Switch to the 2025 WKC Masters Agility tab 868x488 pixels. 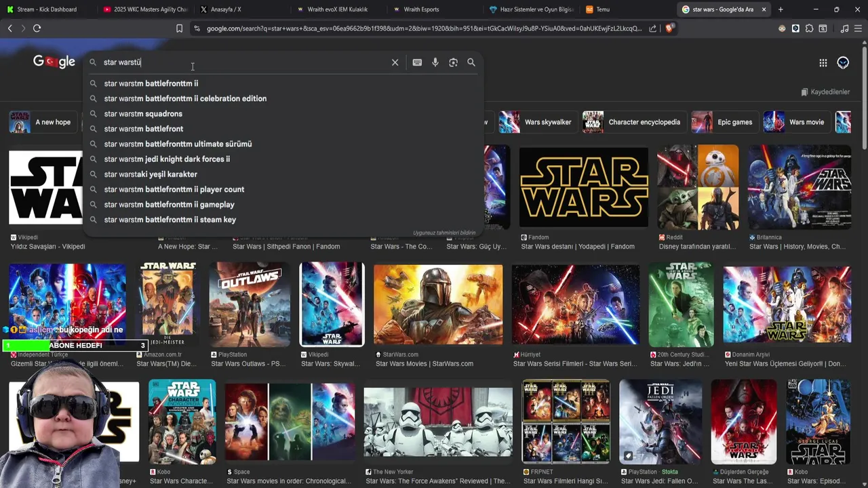pos(145,9)
